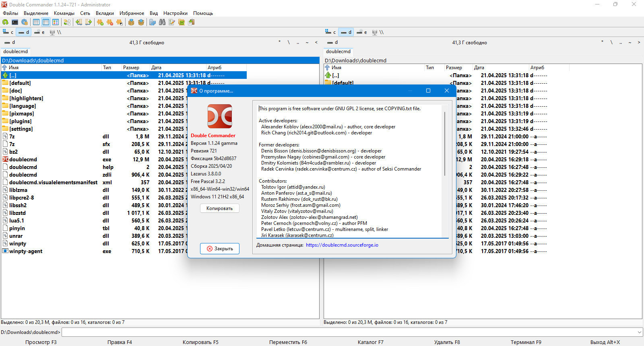644x346 pixels.
Task: Open left panel drive list button d
Action: point(10,42)
